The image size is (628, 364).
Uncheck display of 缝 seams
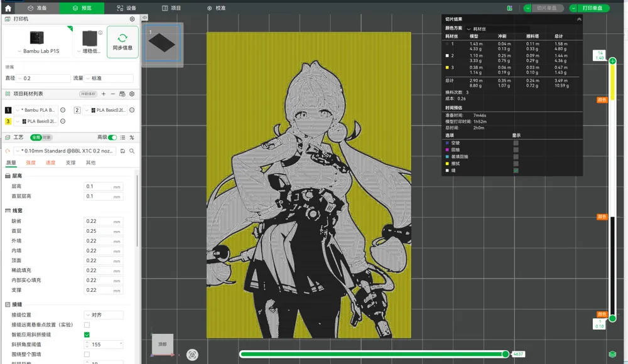tap(516, 171)
